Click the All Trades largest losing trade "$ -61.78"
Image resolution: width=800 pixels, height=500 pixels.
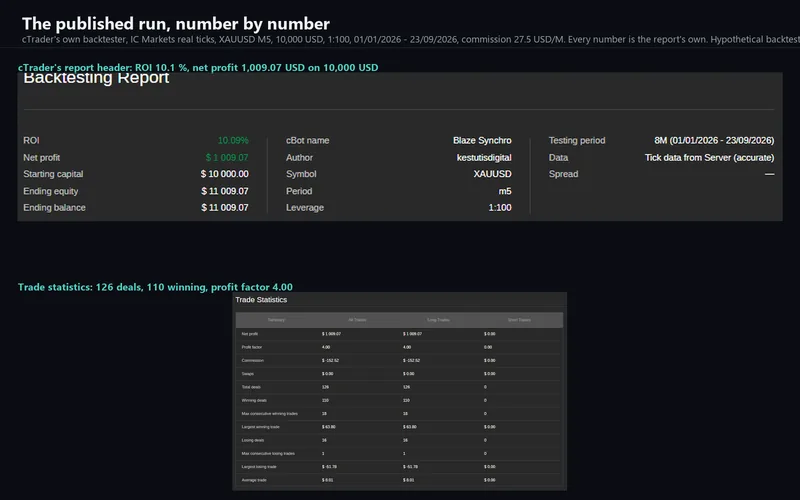click(330, 466)
